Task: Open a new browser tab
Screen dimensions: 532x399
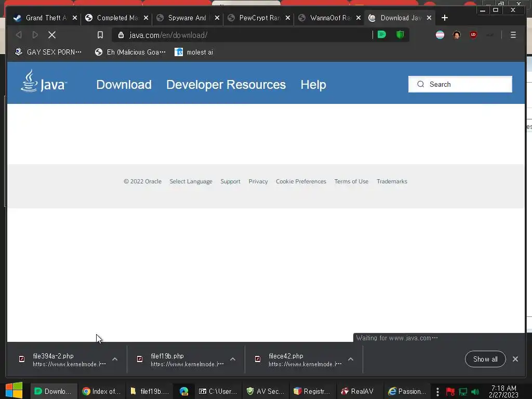Action: pyautogui.click(x=445, y=18)
